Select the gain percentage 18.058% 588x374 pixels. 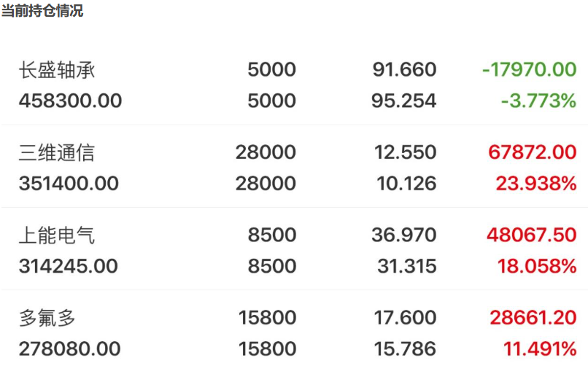point(537,266)
